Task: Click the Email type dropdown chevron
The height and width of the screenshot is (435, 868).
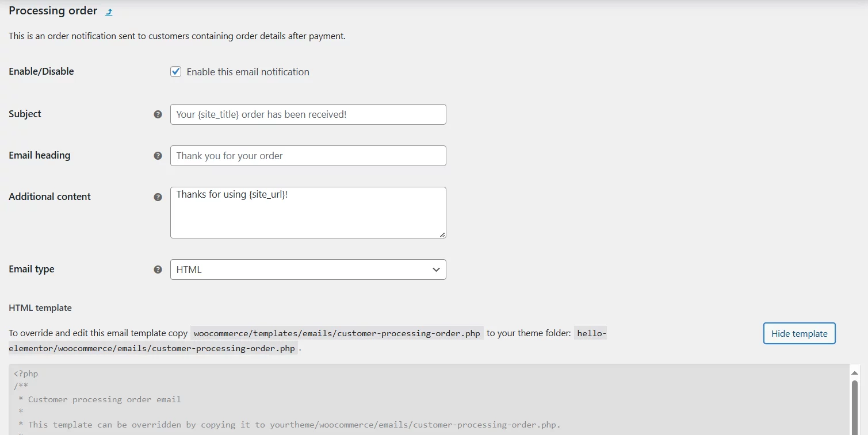Action: [435, 269]
